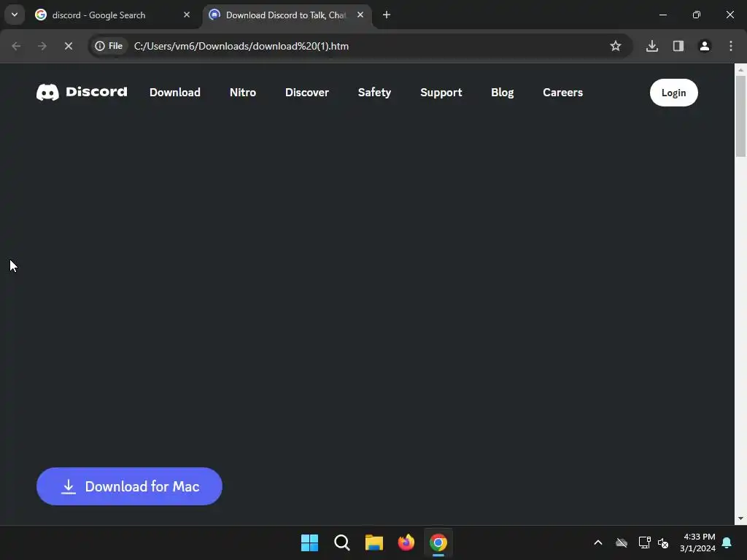
Task: Click OneDrive cloud tray icon
Action: tap(622, 542)
